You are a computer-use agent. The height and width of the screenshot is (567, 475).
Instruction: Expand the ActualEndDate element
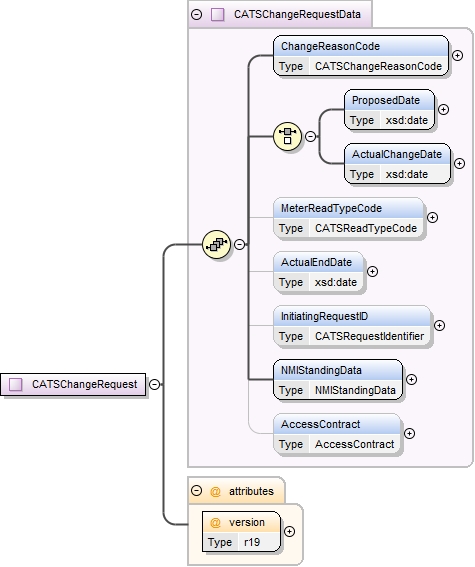click(372, 271)
